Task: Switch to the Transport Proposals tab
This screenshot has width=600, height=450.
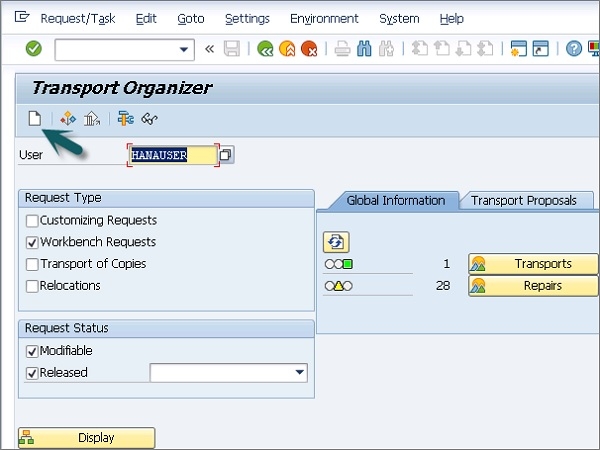Action: click(x=523, y=201)
